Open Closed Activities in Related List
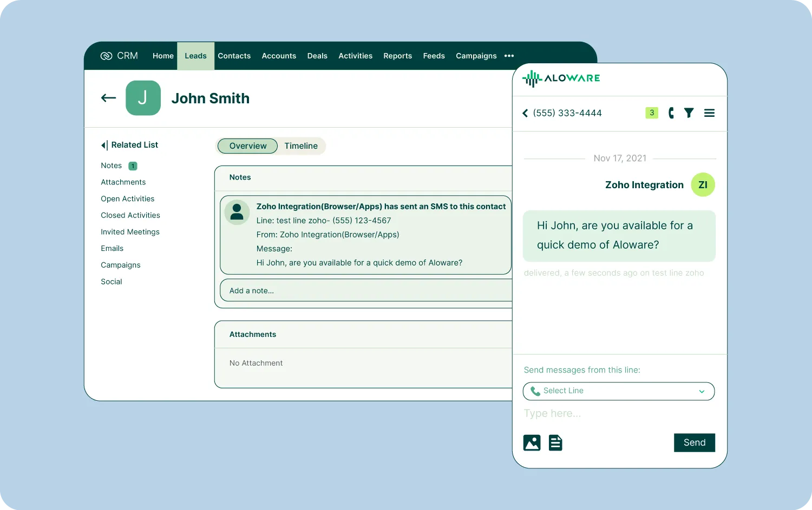Image resolution: width=812 pixels, height=510 pixels. [x=130, y=215]
